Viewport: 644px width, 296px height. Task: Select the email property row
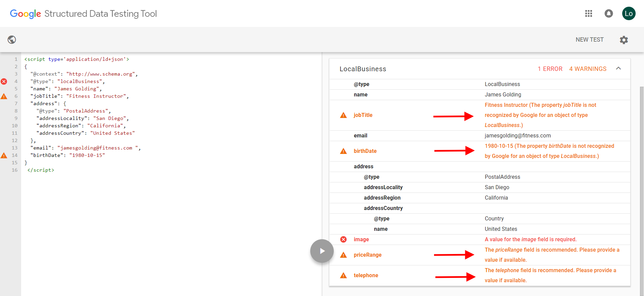coord(480,135)
